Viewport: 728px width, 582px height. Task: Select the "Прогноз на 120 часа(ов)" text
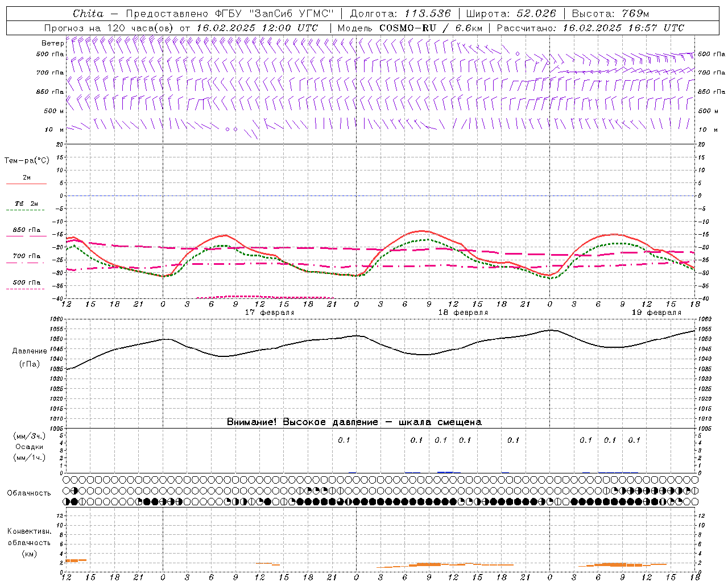click(x=109, y=27)
